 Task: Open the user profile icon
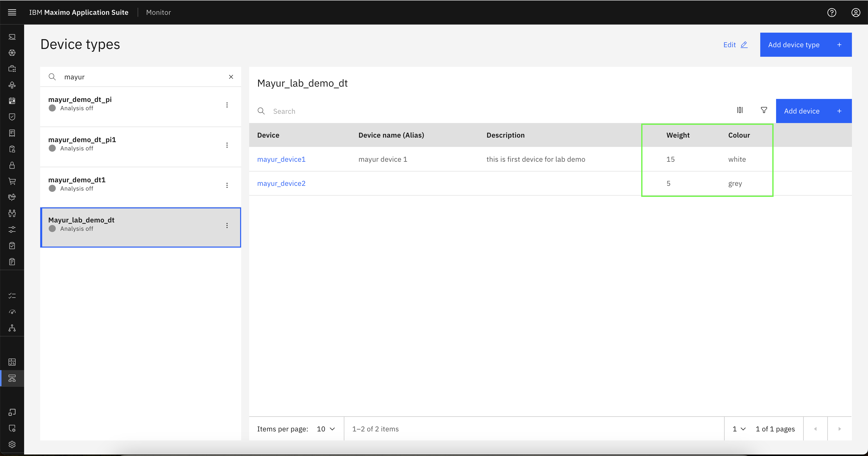point(855,13)
